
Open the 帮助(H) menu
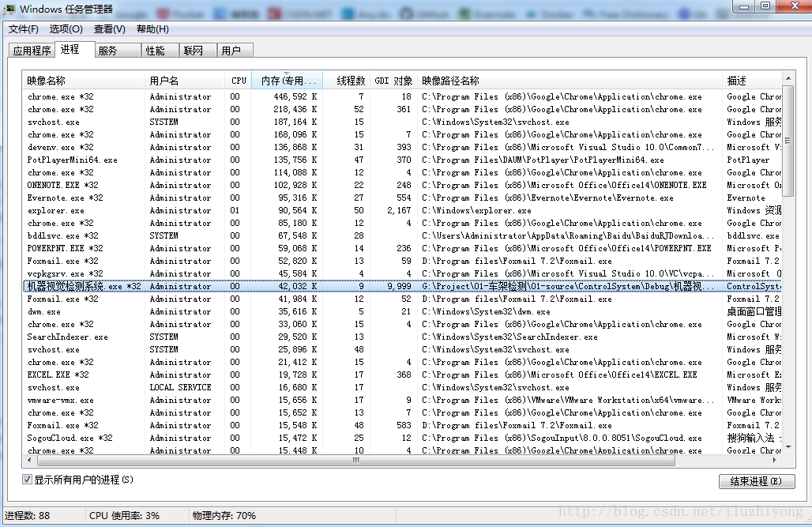152,29
